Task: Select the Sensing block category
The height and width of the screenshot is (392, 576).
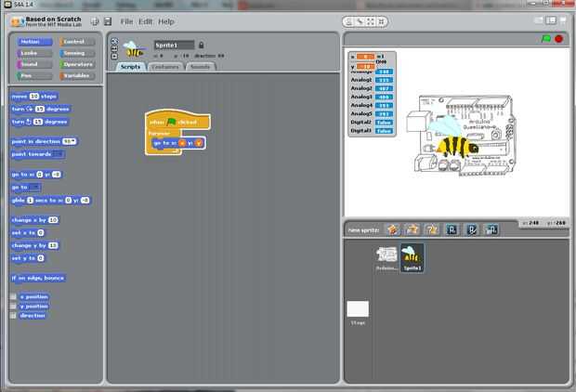Action: [x=77, y=53]
